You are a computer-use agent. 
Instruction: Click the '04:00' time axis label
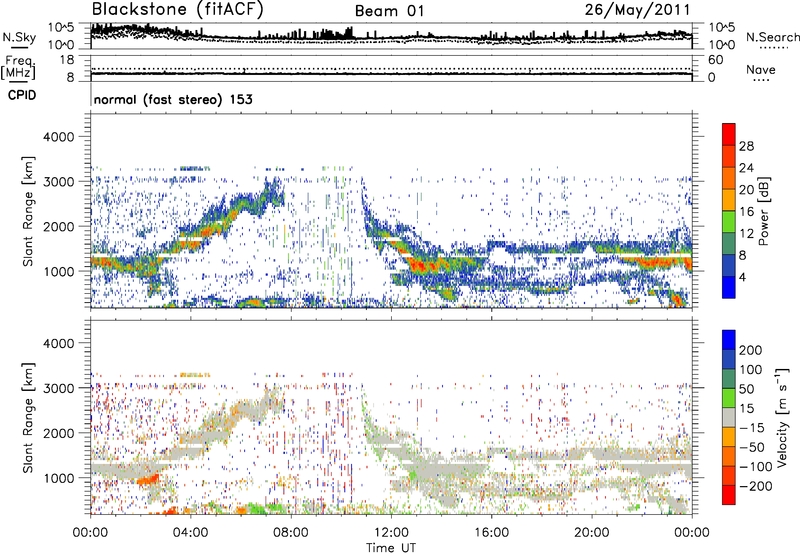tap(190, 533)
